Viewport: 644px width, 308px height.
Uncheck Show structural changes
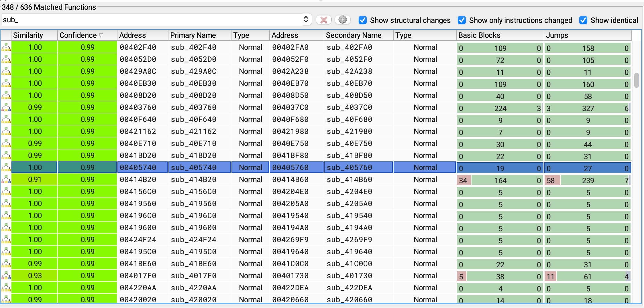pyautogui.click(x=363, y=20)
